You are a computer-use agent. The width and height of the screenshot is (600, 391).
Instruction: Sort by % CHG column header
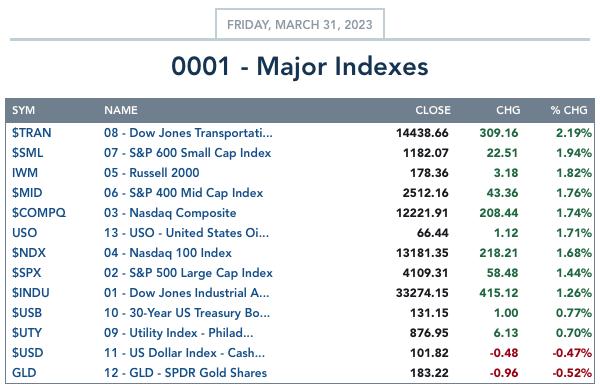tap(569, 110)
